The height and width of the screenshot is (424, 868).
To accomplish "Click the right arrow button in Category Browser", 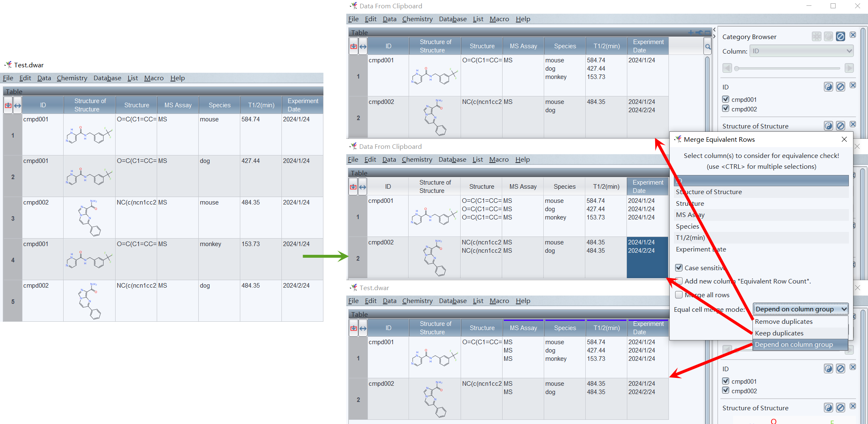I will click(849, 68).
